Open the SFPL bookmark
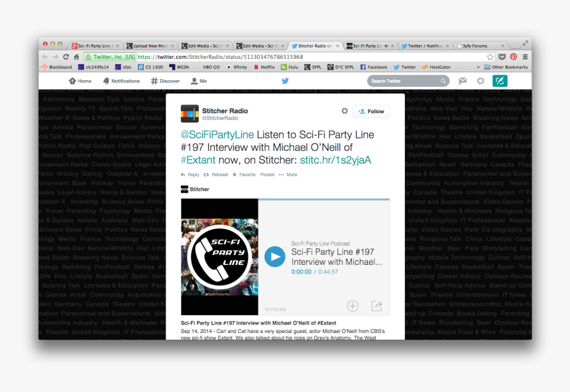 point(313,68)
